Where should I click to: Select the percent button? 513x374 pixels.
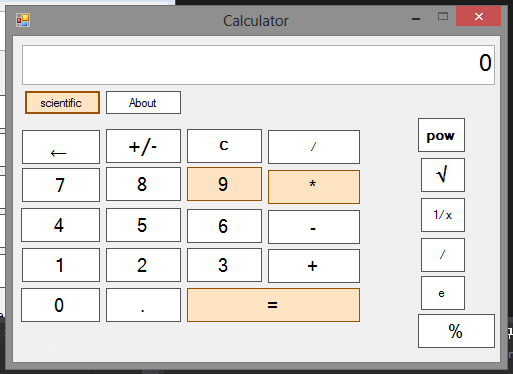point(456,331)
